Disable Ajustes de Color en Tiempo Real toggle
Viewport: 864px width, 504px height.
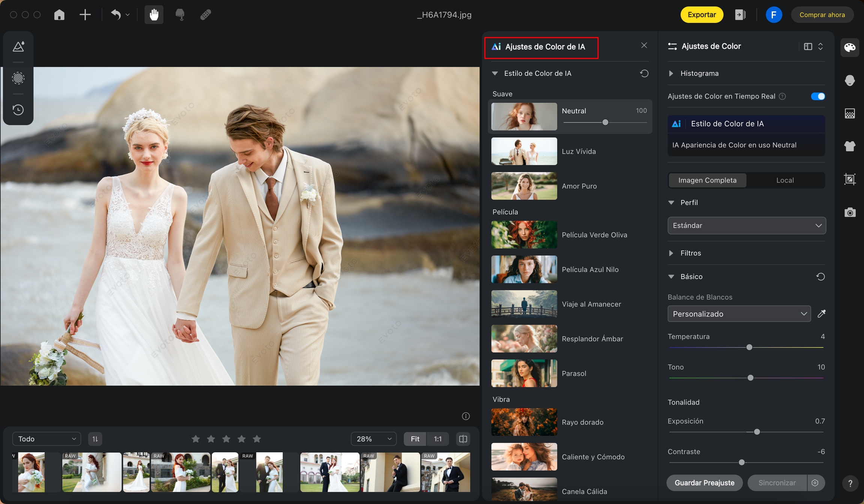[817, 96]
